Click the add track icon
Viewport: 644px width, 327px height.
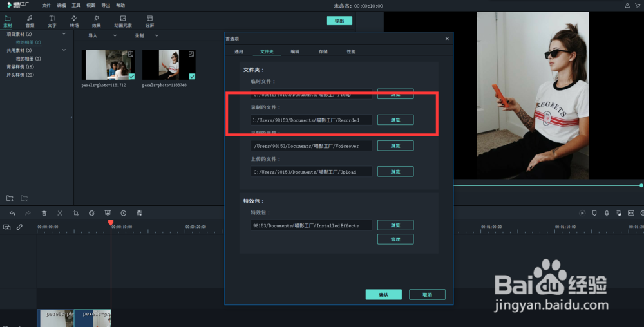click(6, 227)
